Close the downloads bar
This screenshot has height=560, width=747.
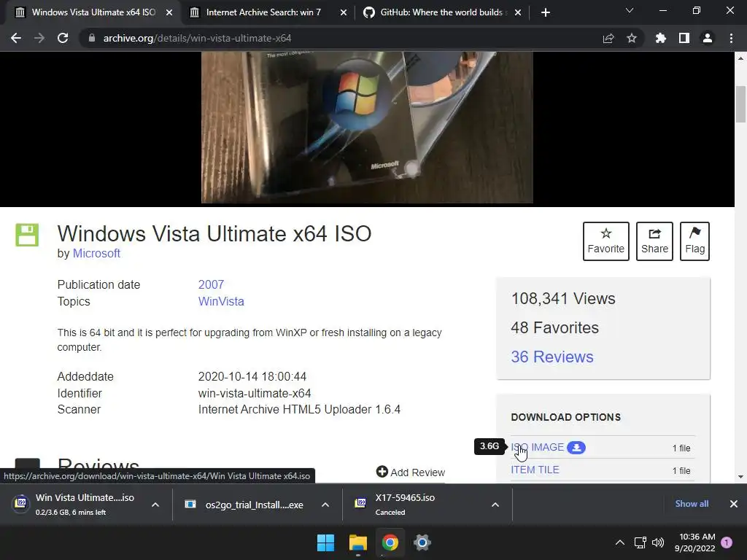734,504
